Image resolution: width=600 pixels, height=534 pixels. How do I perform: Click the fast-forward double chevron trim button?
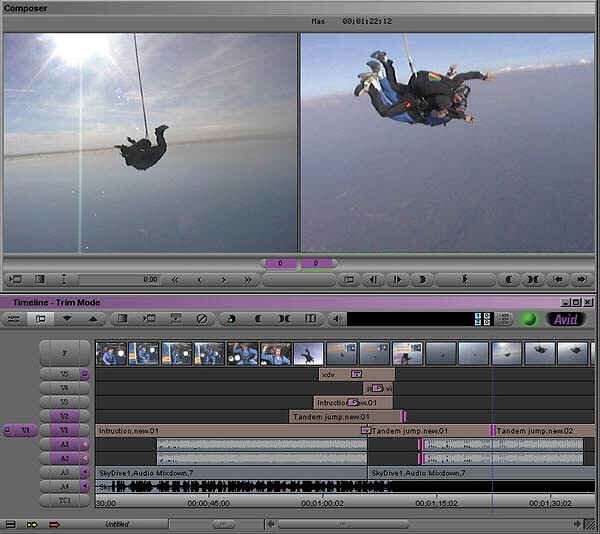point(248,280)
